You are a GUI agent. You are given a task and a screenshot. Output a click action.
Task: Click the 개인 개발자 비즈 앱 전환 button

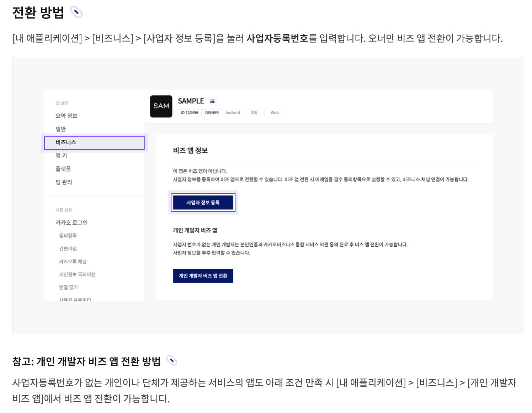click(x=203, y=275)
